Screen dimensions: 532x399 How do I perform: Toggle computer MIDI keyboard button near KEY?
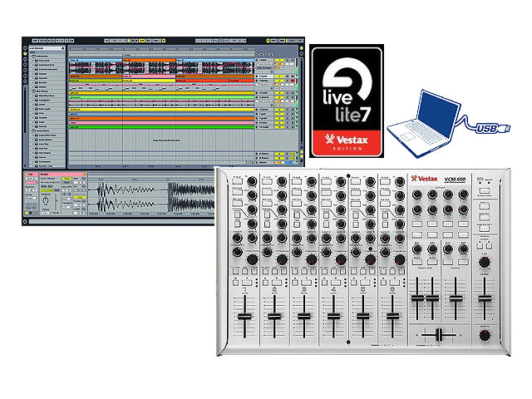268,41
